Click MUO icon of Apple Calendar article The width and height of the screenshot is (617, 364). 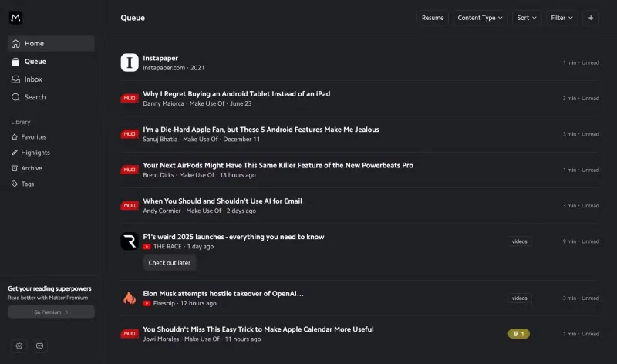tap(130, 334)
